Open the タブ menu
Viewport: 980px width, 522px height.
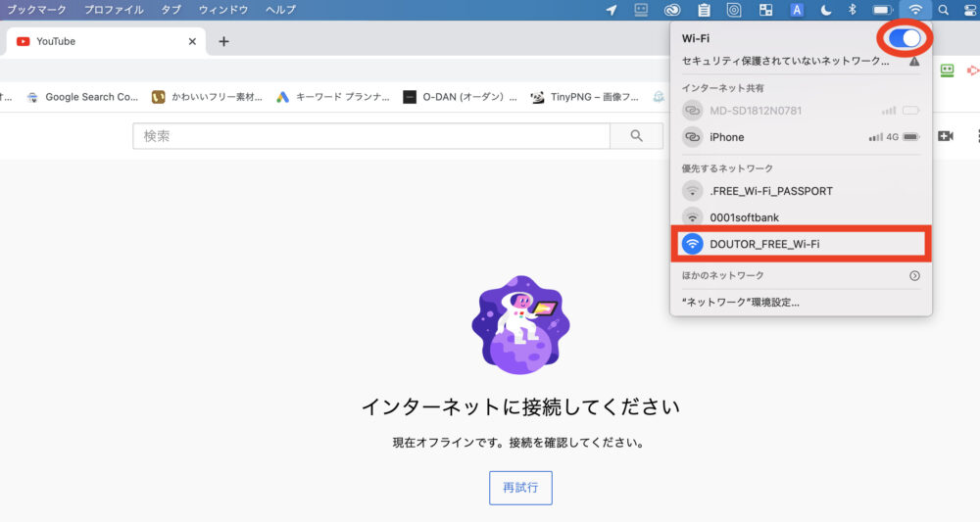(171, 10)
